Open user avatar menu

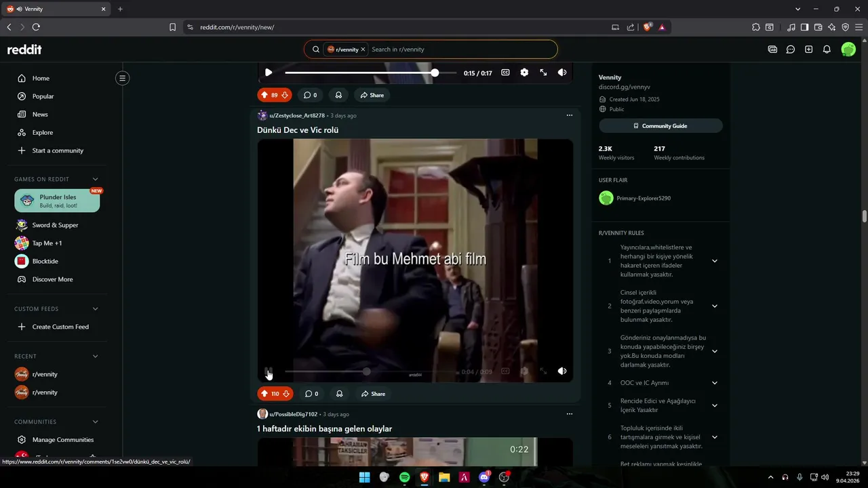click(x=848, y=49)
